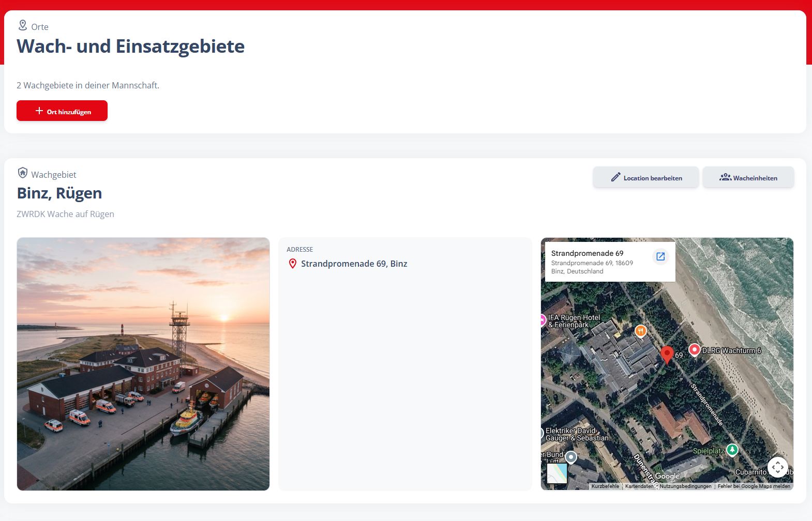Click the red map pin at number 69

(x=667, y=355)
